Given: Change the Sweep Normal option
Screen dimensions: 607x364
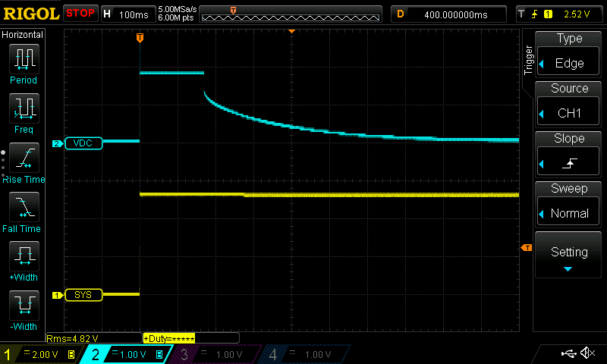Looking at the screenshot, I should point(569,203).
